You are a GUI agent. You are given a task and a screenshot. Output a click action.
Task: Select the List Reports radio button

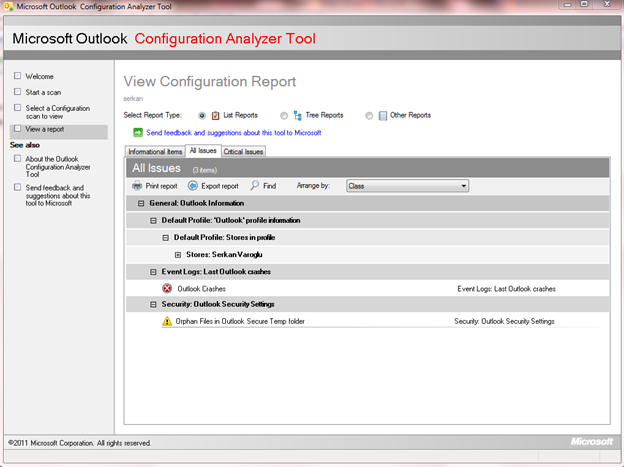click(203, 115)
